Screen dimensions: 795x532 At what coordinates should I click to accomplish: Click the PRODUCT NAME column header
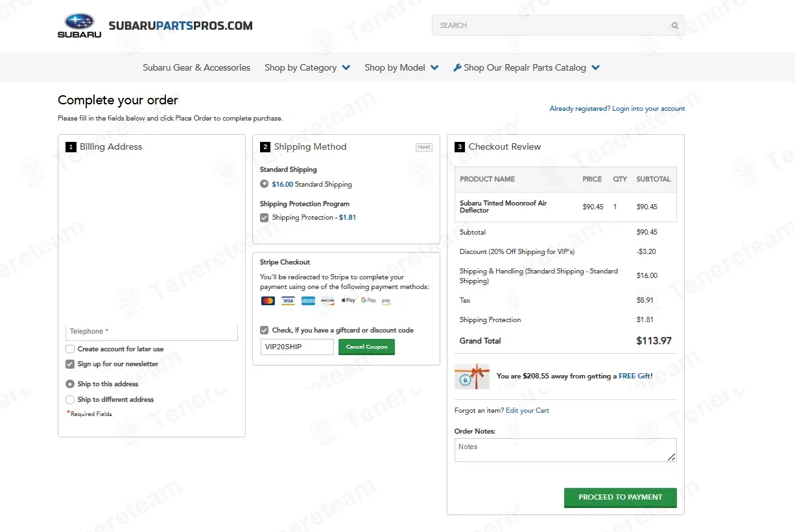coord(487,179)
